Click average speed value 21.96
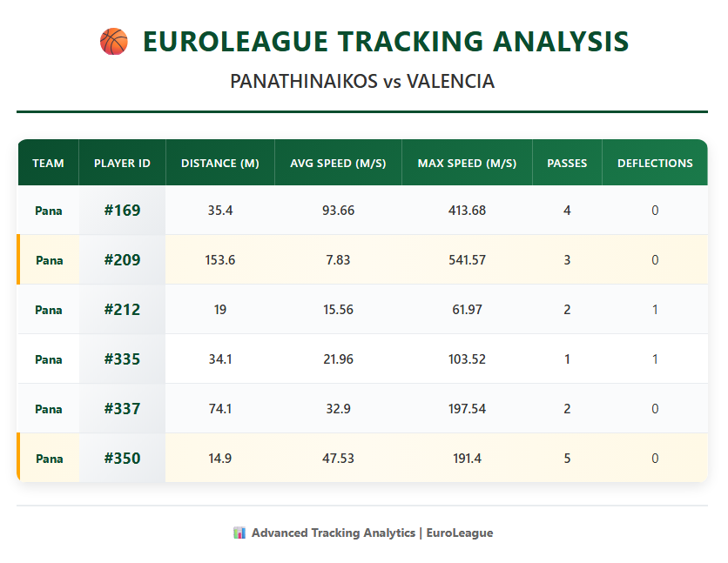728x563 pixels. tap(338, 359)
